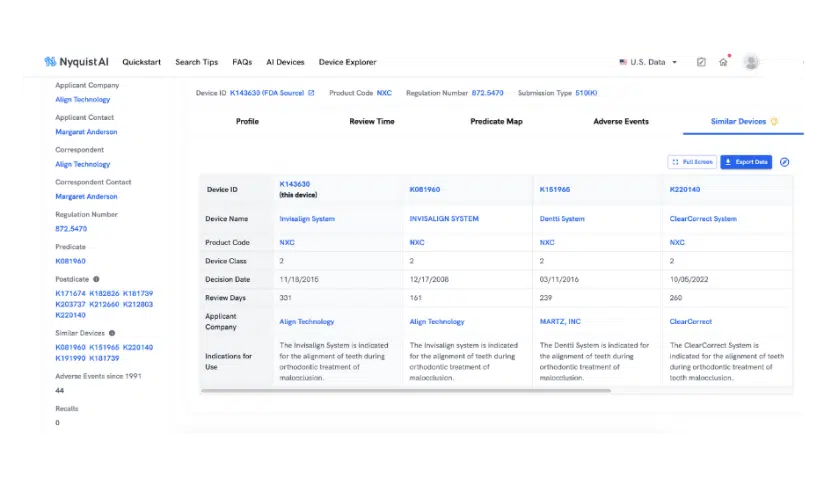Select the Review Time tab

click(371, 122)
